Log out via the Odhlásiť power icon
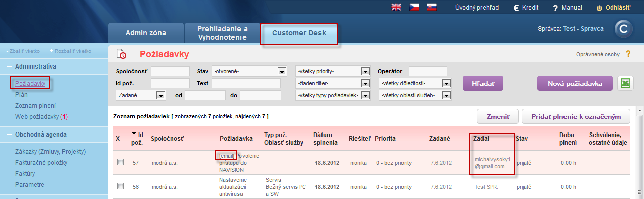Screen dimensions: 644x199 599,8
